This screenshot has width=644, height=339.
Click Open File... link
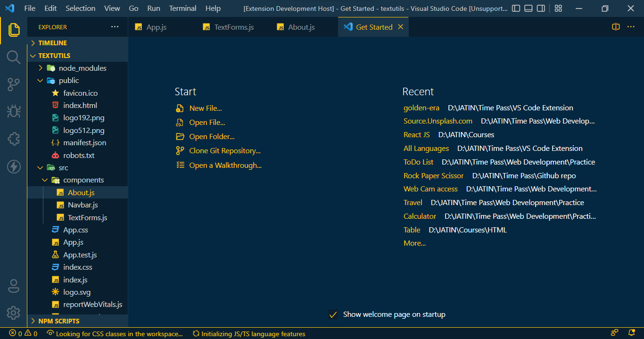point(207,123)
